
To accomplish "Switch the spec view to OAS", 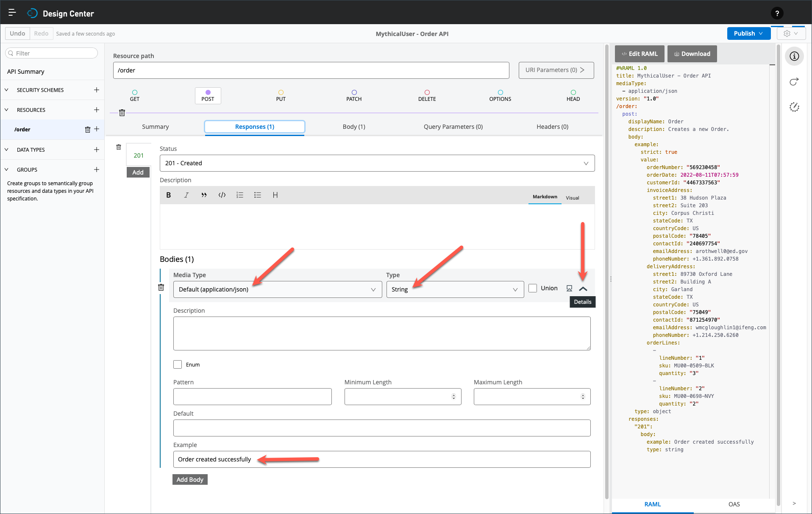I will pos(734,504).
